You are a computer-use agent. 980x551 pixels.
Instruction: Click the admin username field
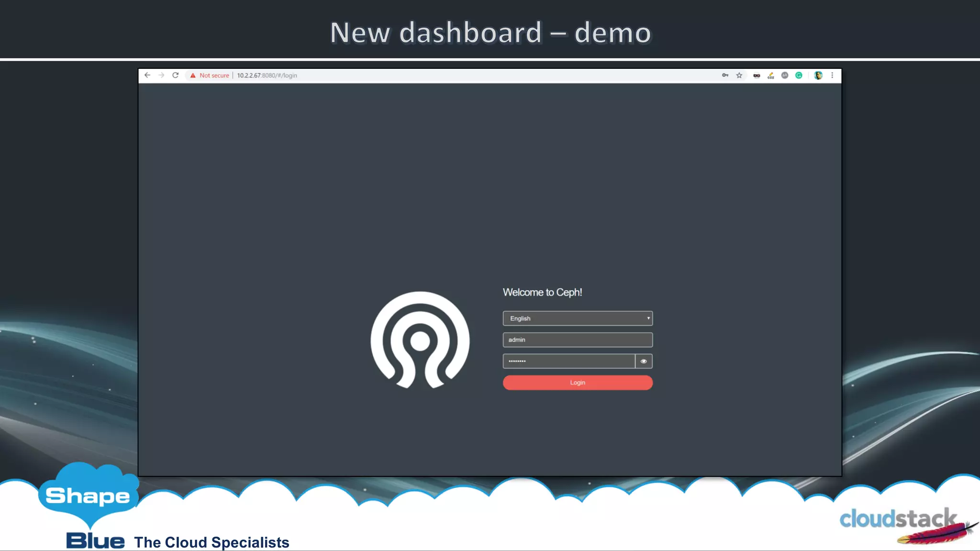click(578, 340)
